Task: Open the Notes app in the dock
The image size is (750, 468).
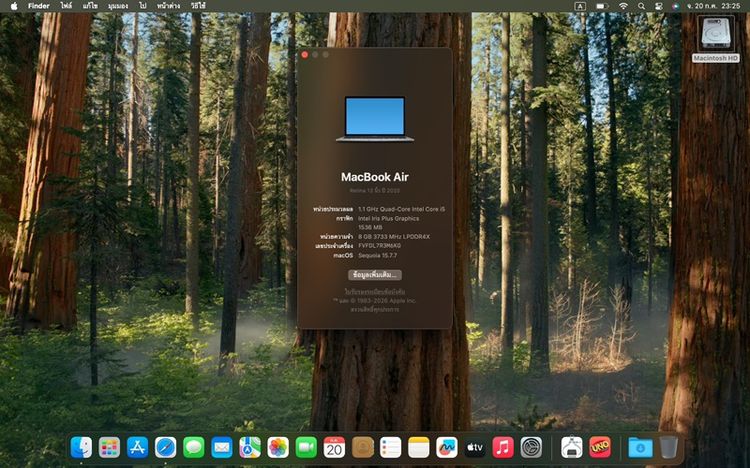Action: (419, 447)
